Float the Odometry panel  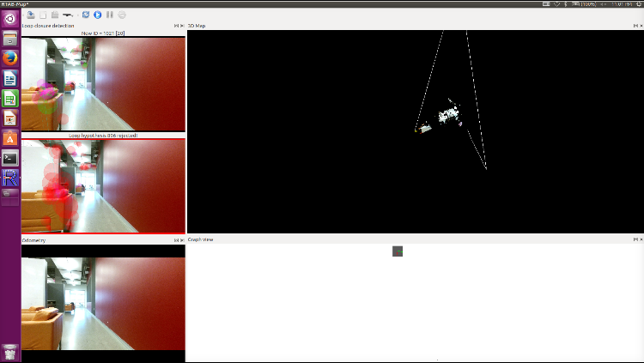(x=175, y=240)
